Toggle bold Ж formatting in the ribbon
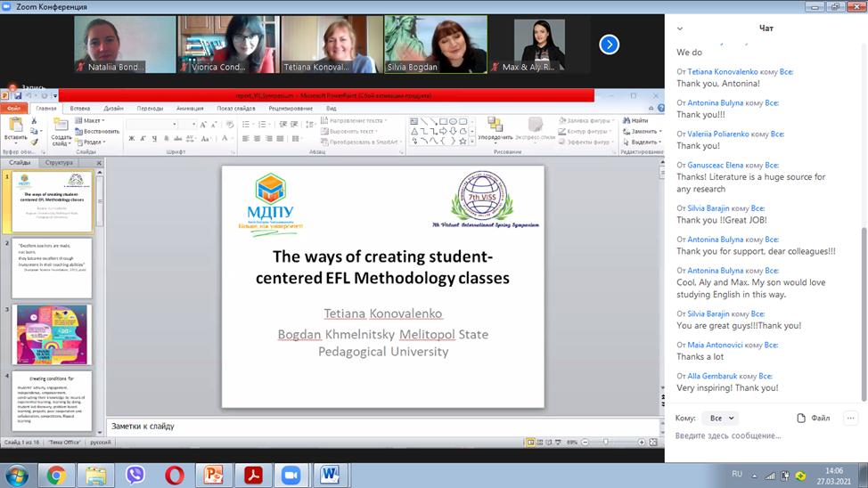 [131, 139]
